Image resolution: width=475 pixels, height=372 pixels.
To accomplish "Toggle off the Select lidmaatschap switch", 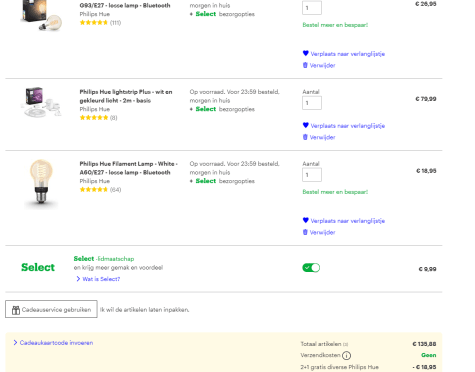I will click(x=311, y=268).
